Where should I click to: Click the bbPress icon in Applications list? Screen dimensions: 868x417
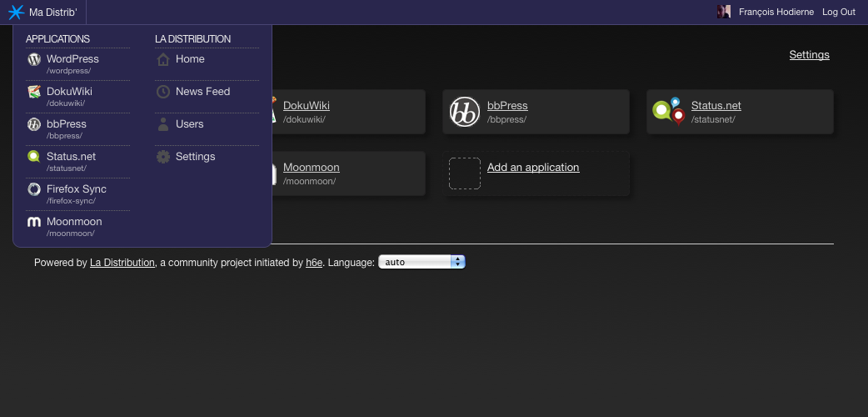(34, 124)
